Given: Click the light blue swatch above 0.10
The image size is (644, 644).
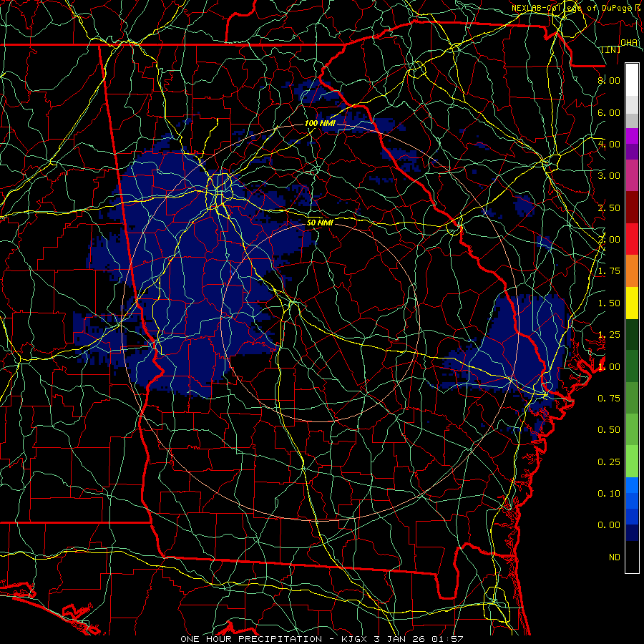Looking at the screenshot, I should [632, 485].
